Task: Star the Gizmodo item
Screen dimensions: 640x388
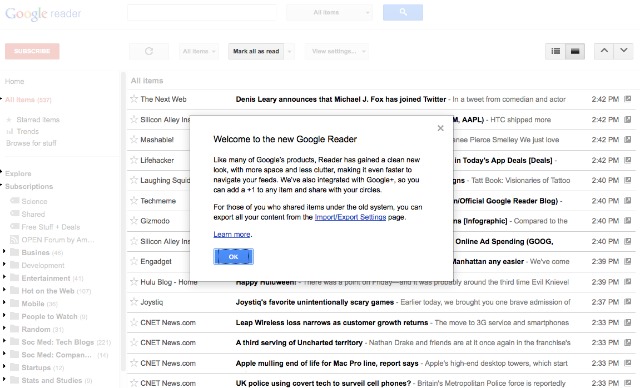Action: pyautogui.click(x=133, y=220)
